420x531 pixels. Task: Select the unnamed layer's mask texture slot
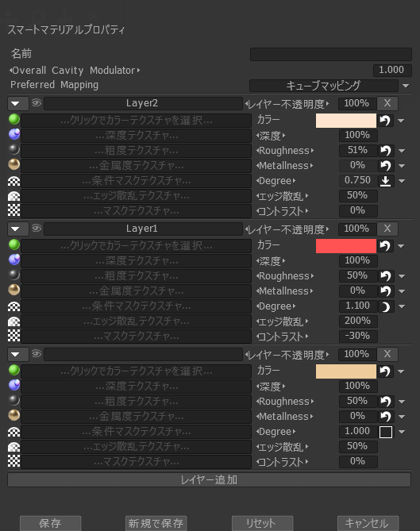click(x=136, y=462)
